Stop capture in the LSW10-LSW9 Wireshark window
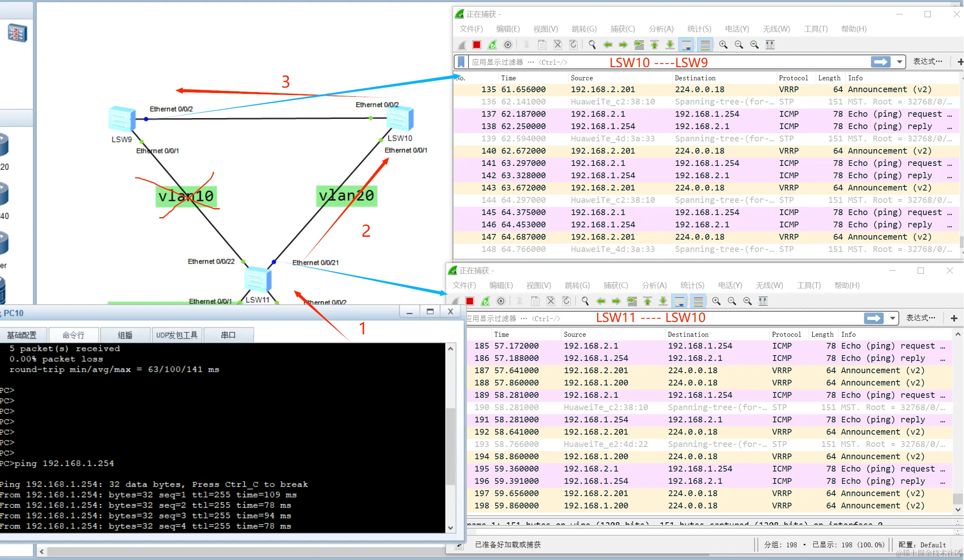Image resolution: width=964 pixels, height=560 pixels. point(476,45)
